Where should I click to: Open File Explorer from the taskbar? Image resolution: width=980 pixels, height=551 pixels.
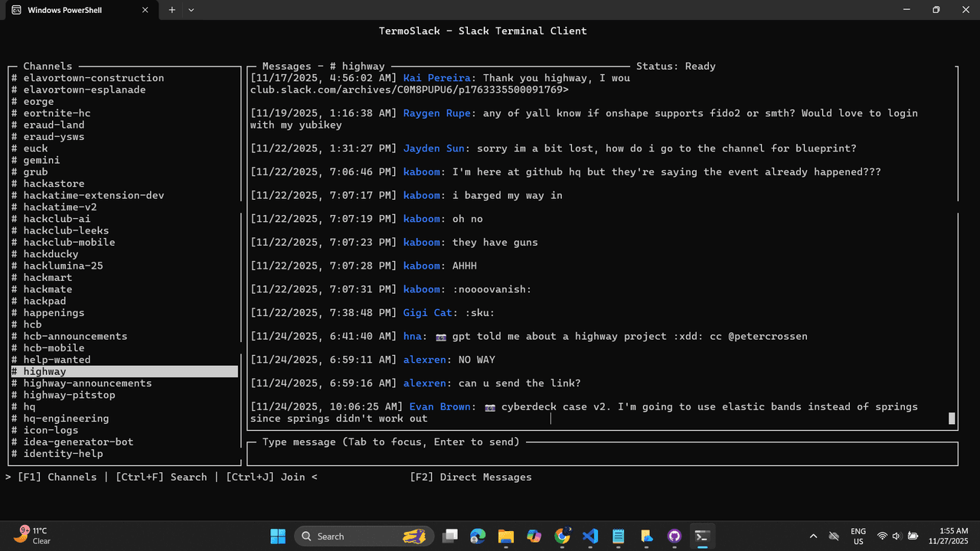pyautogui.click(x=505, y=536)
